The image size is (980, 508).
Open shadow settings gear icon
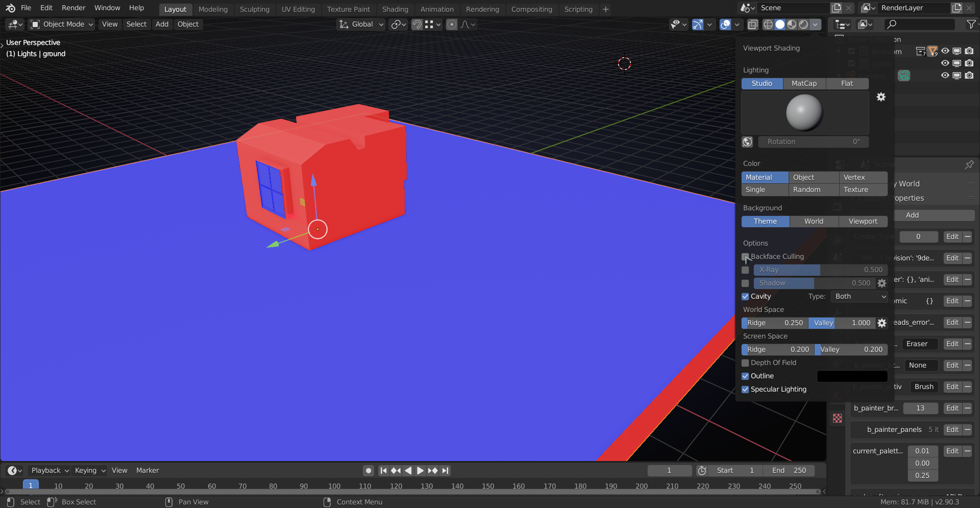[882, 283]
